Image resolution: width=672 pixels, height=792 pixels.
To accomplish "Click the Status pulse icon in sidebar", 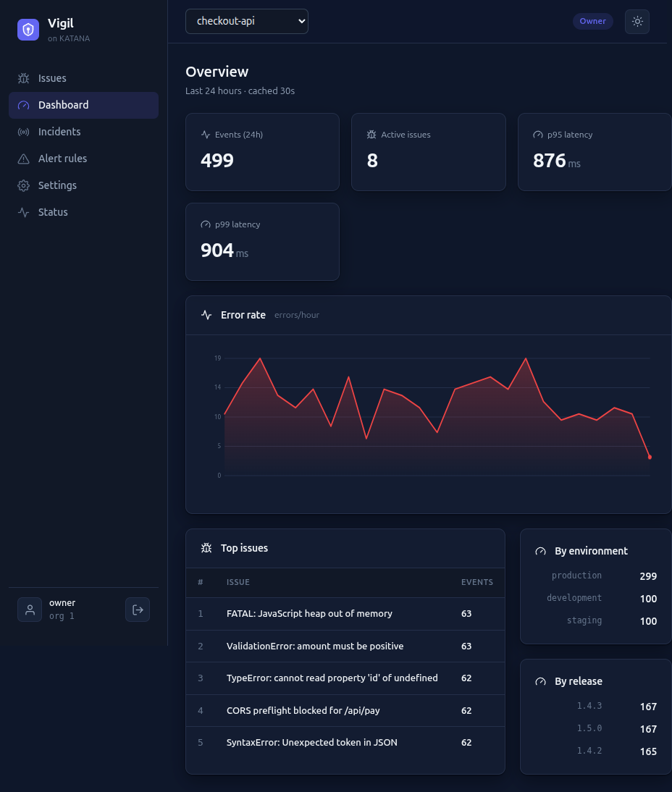I will [x=23, y=212].
